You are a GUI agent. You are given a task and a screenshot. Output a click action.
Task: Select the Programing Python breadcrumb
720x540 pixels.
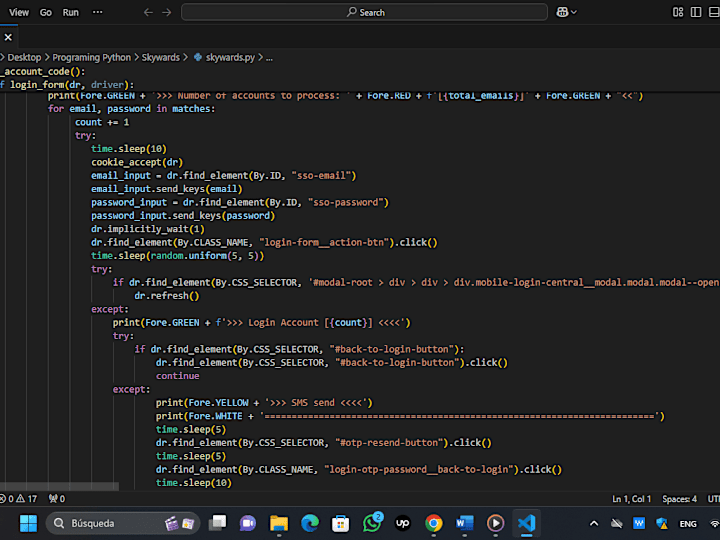click(x=91, y=57)
